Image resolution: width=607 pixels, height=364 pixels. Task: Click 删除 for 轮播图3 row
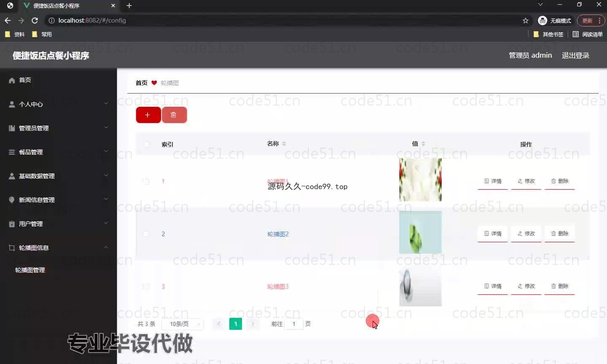click(x=560, y=286)
